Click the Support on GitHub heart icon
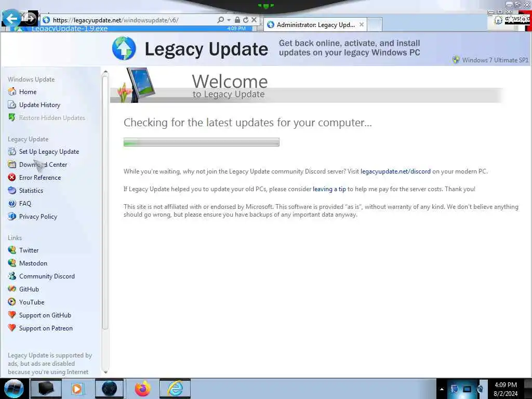 coord(12,315)
